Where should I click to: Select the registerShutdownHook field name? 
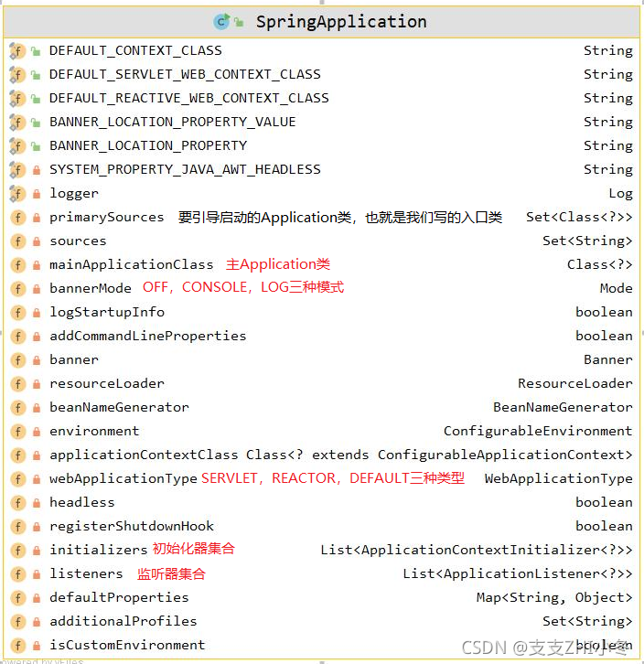[x=132, y=526]
